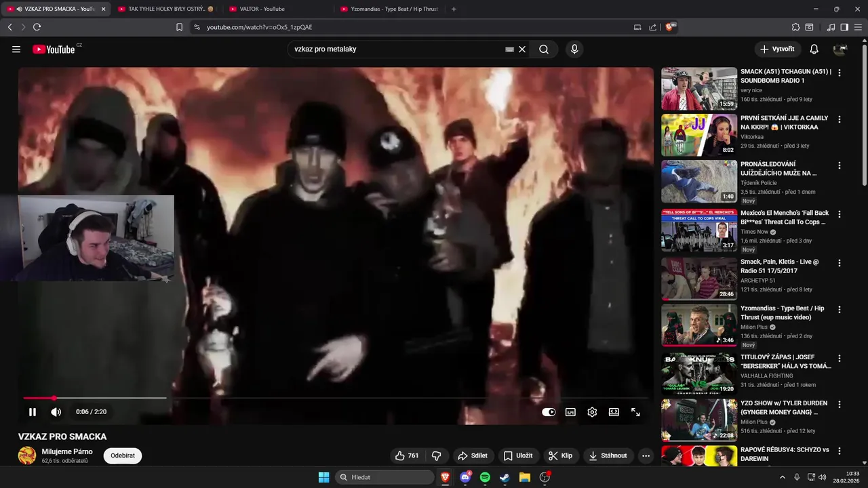Open Steam from the taskbar
868x488 pixels.
tap(505, 477)
